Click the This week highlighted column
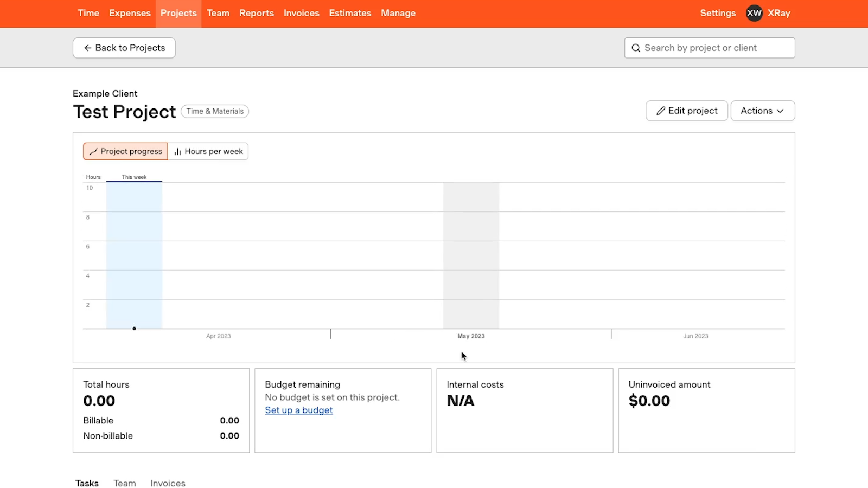This screenshot has height=488, width=868. (134, 255)
